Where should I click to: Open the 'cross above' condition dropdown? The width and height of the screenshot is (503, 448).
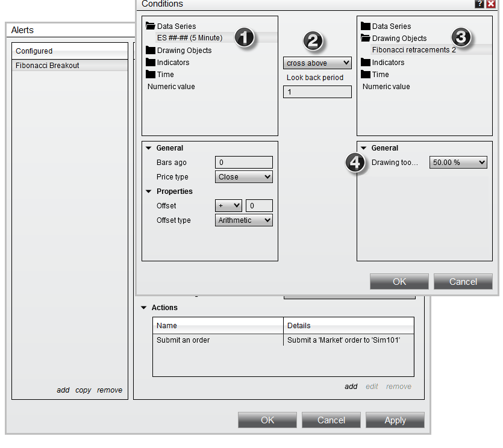(317, 63)
